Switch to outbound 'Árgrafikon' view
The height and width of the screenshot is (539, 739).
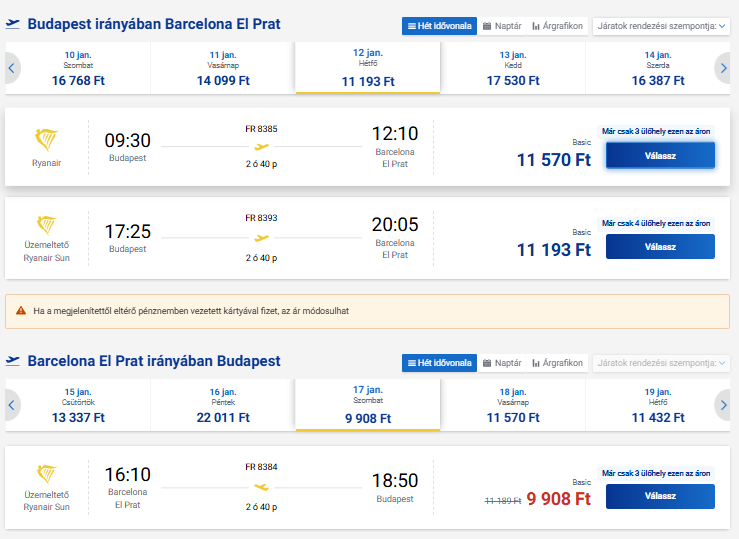[x=558, y=26]
